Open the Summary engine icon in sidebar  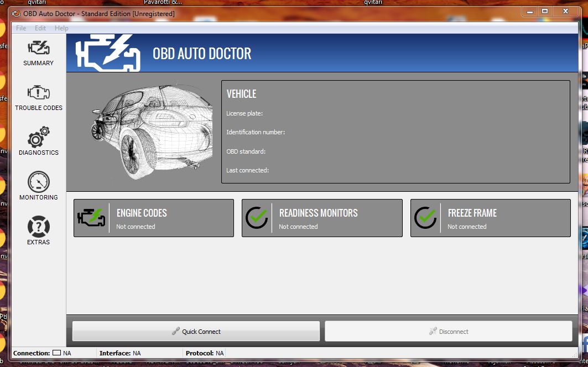coord(38,48)
